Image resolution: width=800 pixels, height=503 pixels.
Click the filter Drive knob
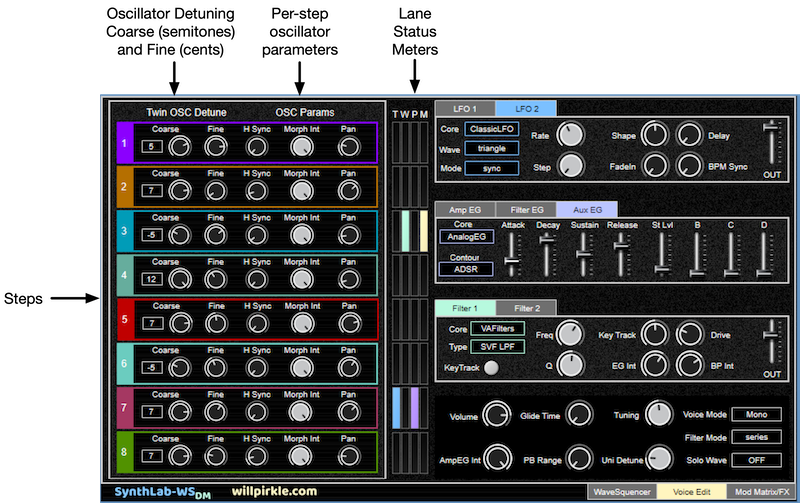pos(689,335)
